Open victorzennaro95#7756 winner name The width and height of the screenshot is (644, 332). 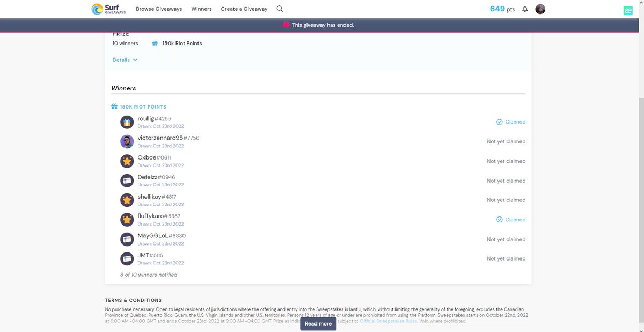tap(168, 138)
